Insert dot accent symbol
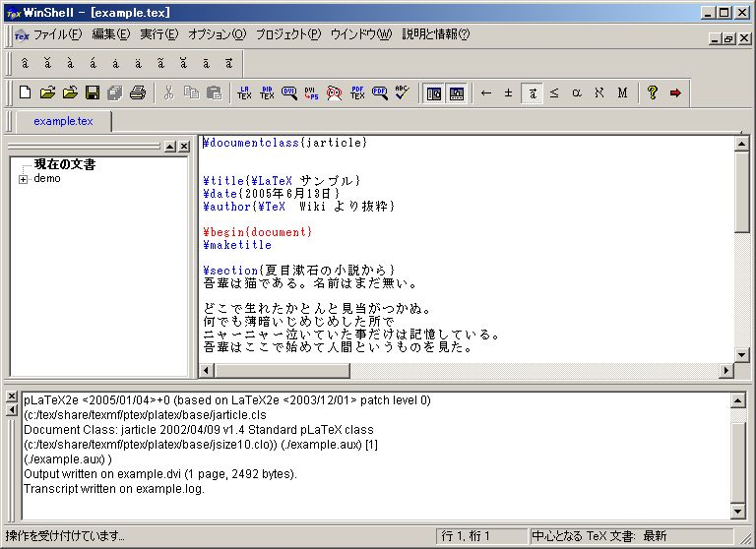The height and width of the screenshot is (549, 756). [x=116, y=63]
